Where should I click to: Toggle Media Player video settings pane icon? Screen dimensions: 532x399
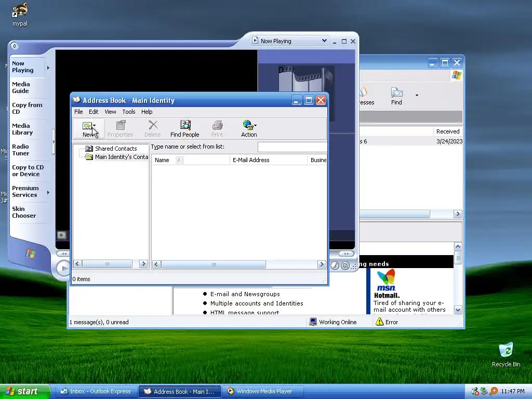62,235
